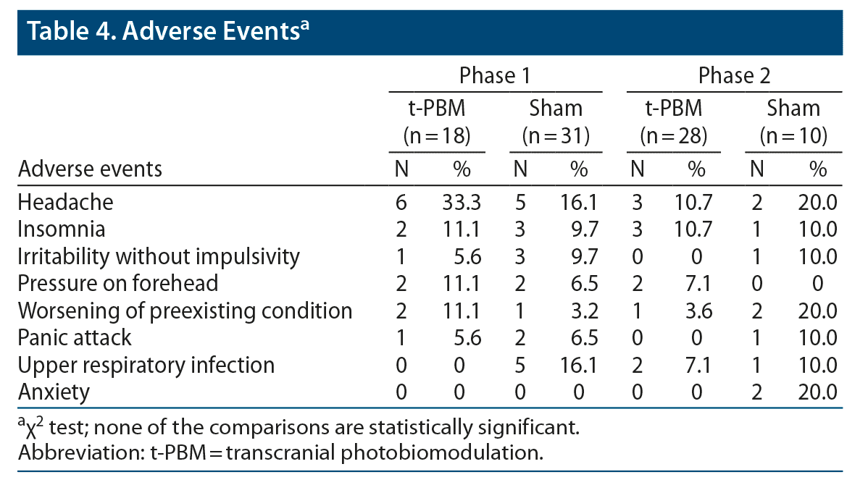Click the "Irritability without impulsivity" row label
The height and width of the screenshot is (485, 868).
159,256
